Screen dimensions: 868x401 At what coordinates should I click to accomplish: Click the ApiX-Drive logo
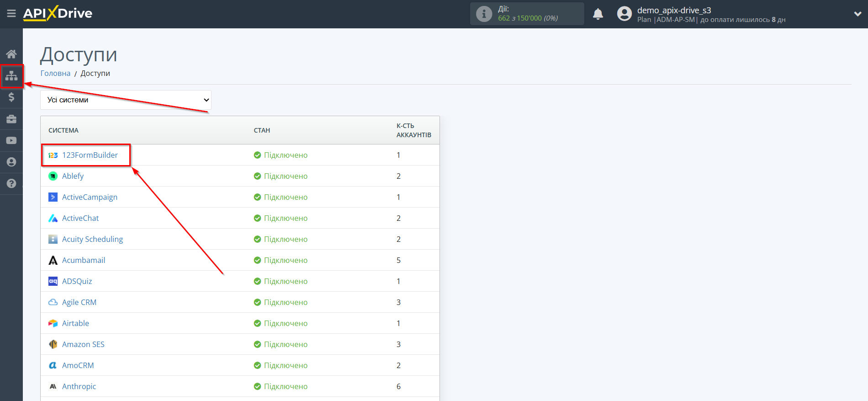(58, 13)
